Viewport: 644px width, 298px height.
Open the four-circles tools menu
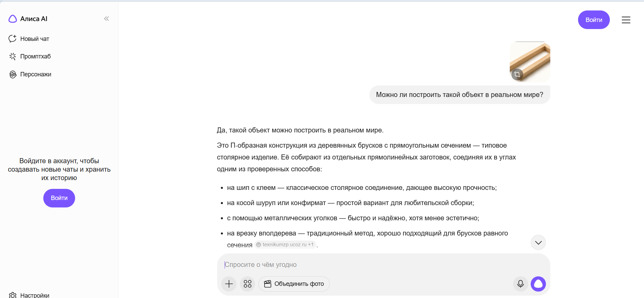pyautogui.click(x=248, y=284)
